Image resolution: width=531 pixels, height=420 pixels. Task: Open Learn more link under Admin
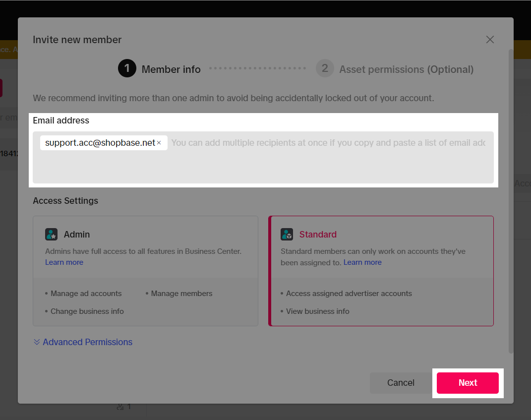pyautogui.click(x=64, y=262)
